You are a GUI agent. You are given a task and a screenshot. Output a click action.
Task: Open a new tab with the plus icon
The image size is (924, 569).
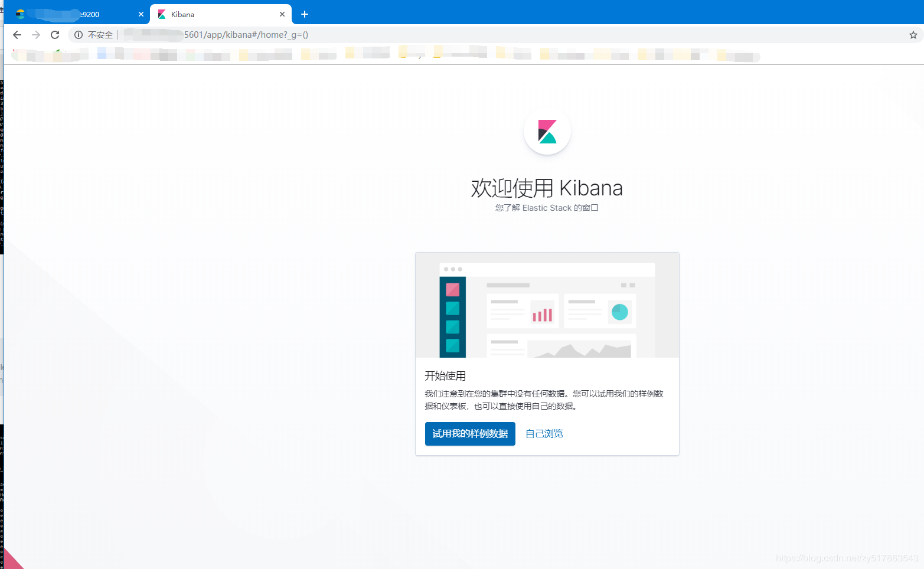(x=305, y=14)
